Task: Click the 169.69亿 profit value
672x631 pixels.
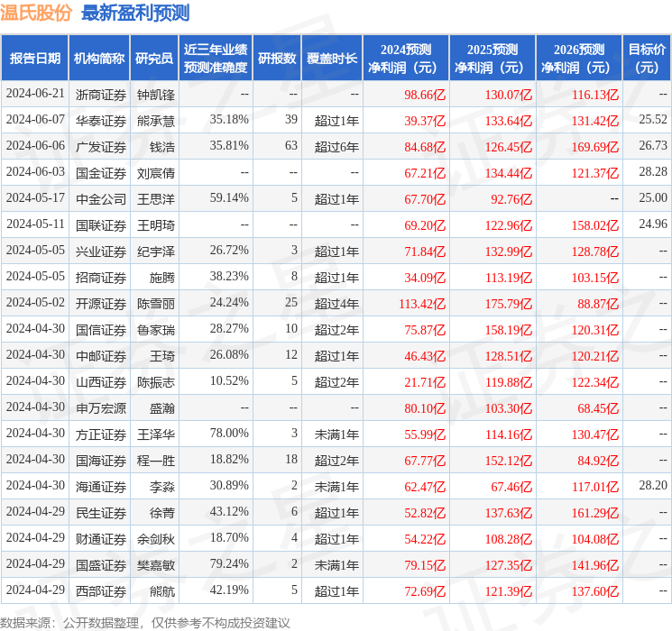Action: pos(594,147)
